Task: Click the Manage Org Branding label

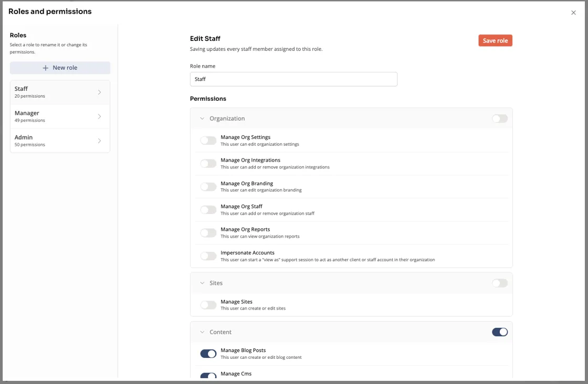Action: (247, 183)
